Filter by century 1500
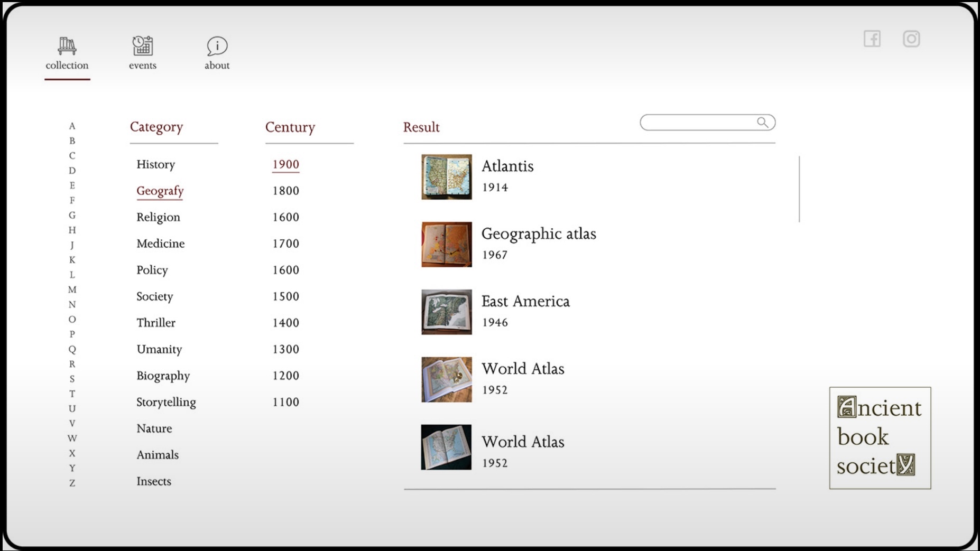The image size is (980, 551). pyautogui.click(x=286, y=296)
